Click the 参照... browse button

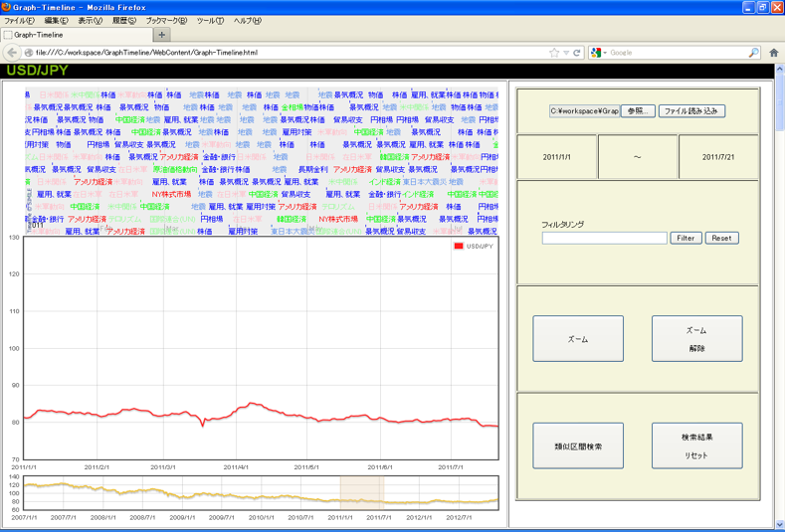[x=638, y=111]
